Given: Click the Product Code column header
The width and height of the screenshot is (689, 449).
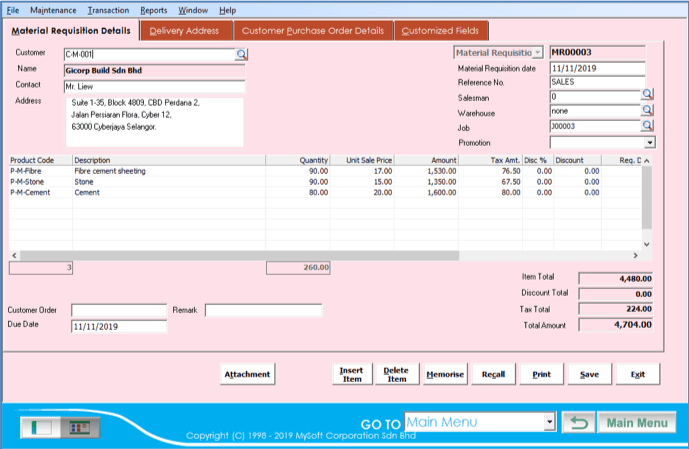Looking at the screenshot, I should [x=40, y=160].
